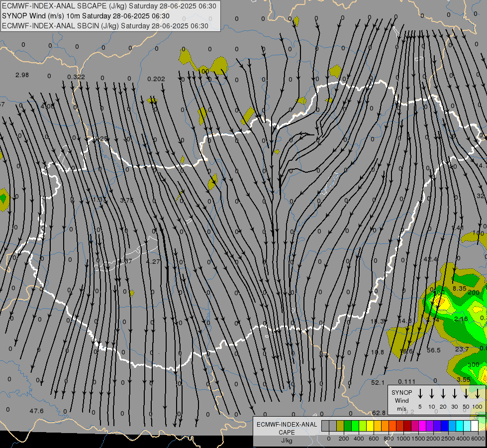Pick the white CAPE swatch before 6000
This screenshot has height=448, width=487.
pos(474,426)
